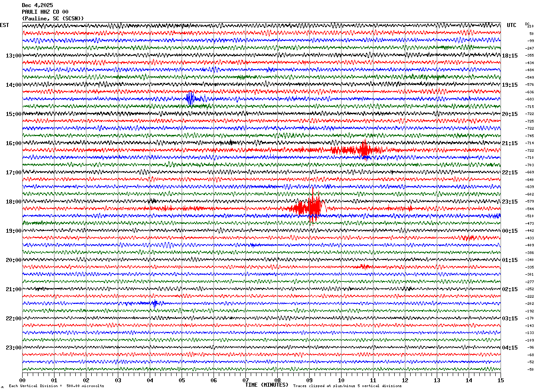The height and width of the screenshot is (392, 536).
Task: Click the 14:00 EST time label
Action: 14,85
